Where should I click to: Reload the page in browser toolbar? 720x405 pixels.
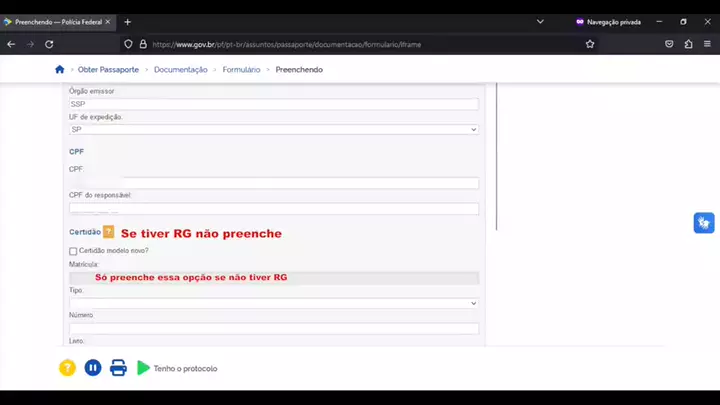point(49,44)
